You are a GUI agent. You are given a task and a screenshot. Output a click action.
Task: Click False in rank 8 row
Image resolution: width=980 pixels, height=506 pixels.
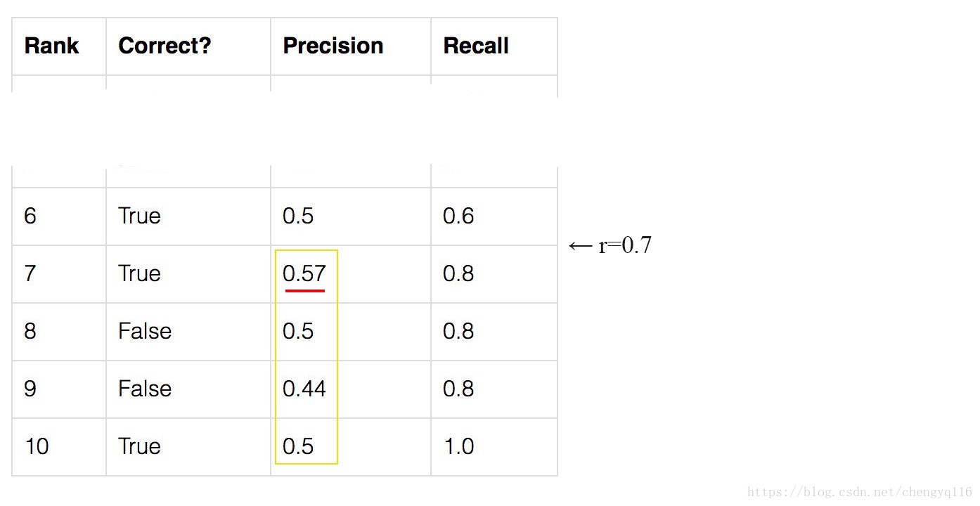[x=145, y=331]
